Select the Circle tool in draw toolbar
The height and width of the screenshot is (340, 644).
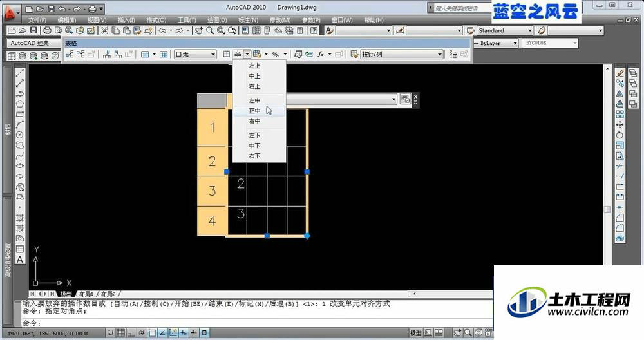(x=20, y=135)
